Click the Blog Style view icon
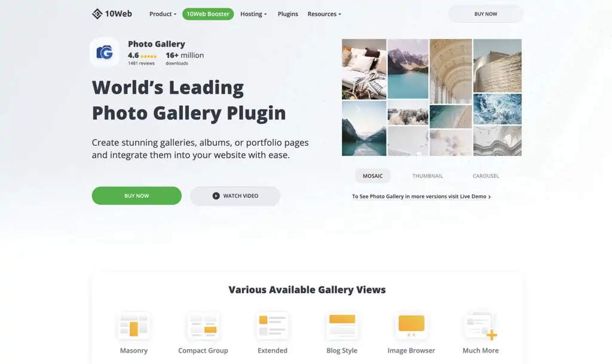This screenshot has width=612, height=364. 342,325
